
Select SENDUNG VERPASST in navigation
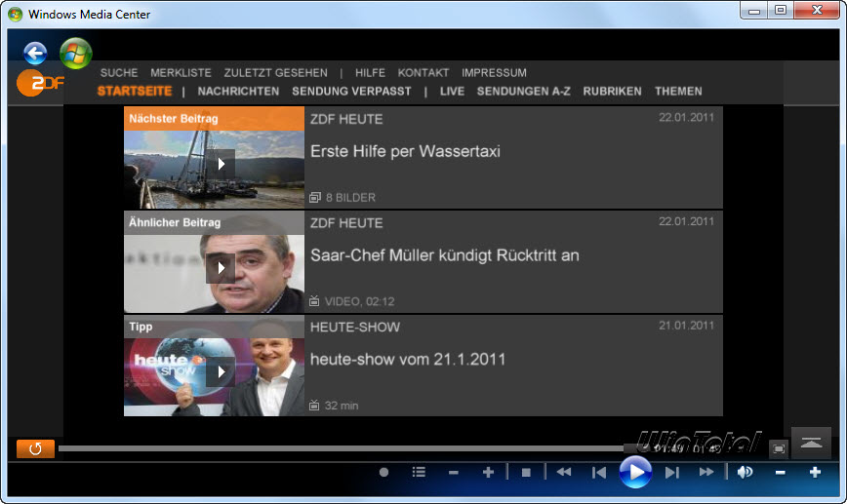pyautogui.click(x=351, y=92)
